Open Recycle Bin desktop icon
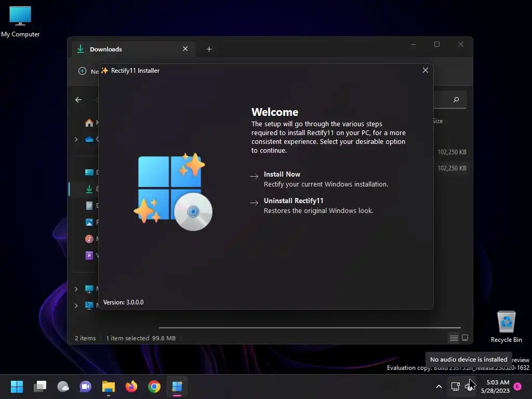This screenshot has height=399, width=532. point(506,327)
